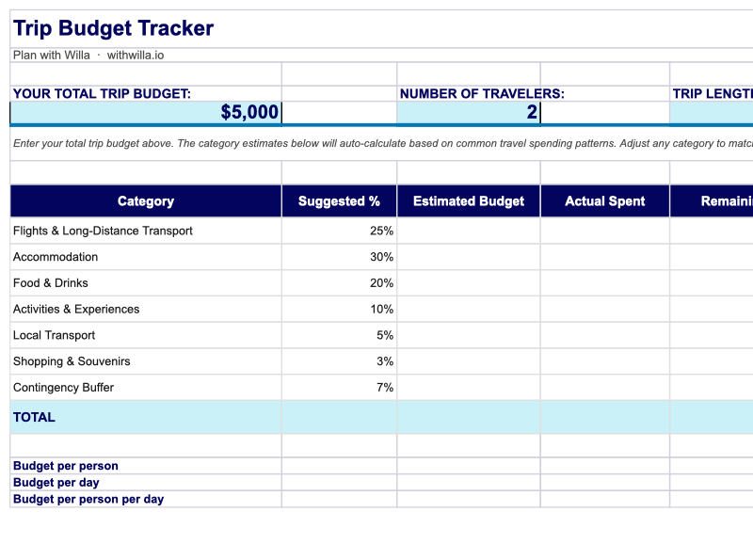Click the $5,000 total trip budget cell

[x=146, y=113]
